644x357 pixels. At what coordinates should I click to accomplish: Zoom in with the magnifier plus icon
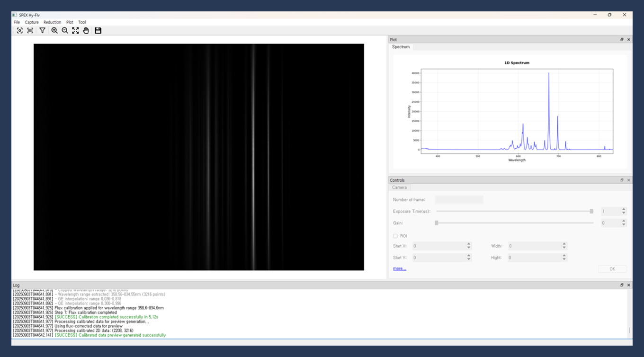(x=54, y=30)
